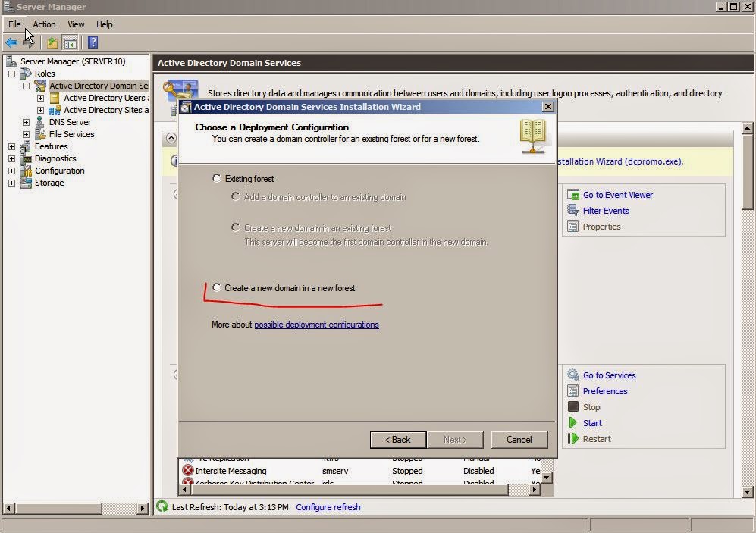This screenshot has width=756, height=533.
Task: Click the main pane vertical scrollbar thumb
Action: pos(748,172)
